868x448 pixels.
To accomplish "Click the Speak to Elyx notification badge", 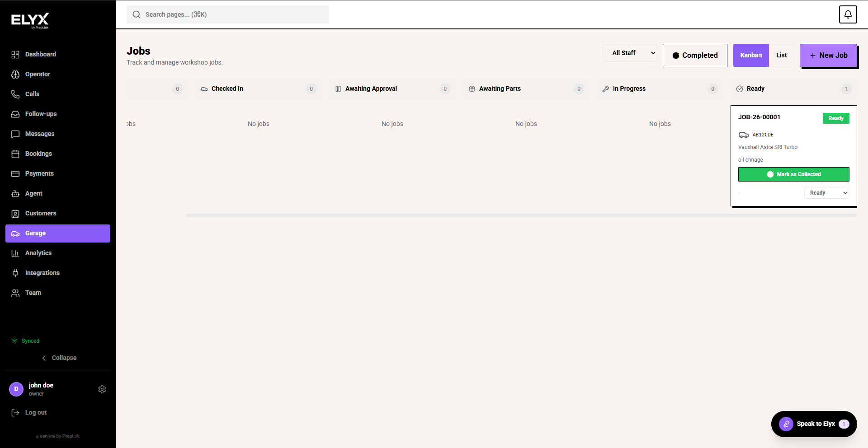I will [844, 424].
